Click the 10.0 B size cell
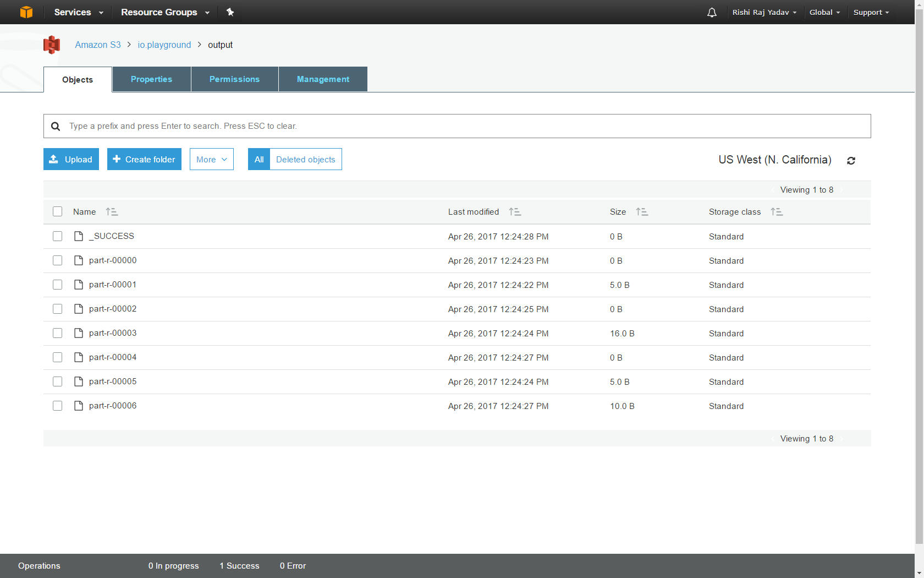924x578 pixels. pos(622,406)
